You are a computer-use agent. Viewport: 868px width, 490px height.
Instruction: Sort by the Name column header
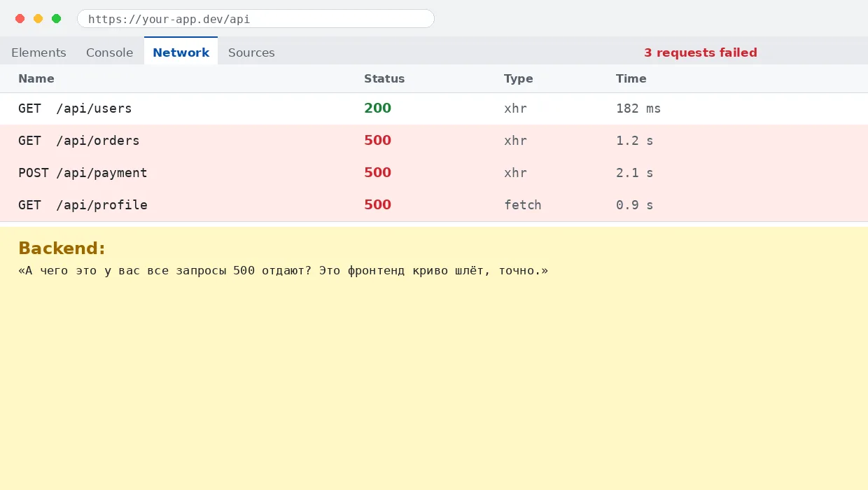point(36,78)
